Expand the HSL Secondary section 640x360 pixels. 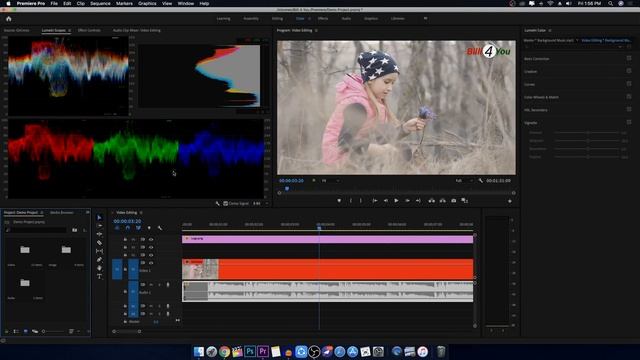coord(536,110)
